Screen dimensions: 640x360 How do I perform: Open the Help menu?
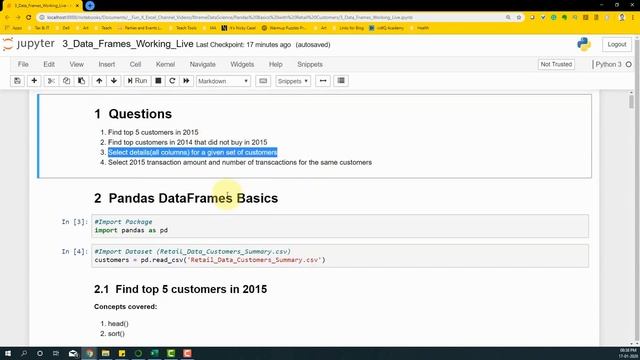pos(276,64)
